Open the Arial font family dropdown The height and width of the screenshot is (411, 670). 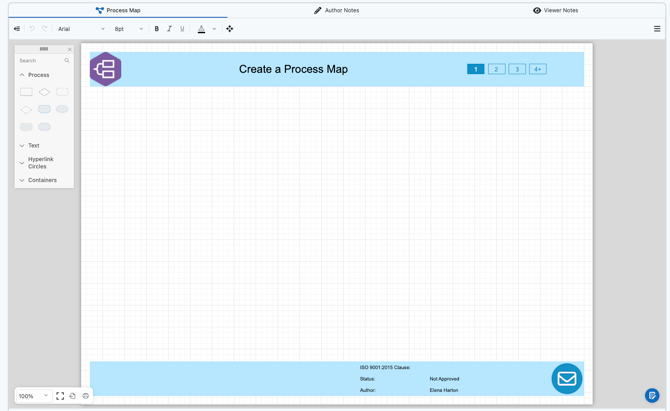[x=81, y=29]
